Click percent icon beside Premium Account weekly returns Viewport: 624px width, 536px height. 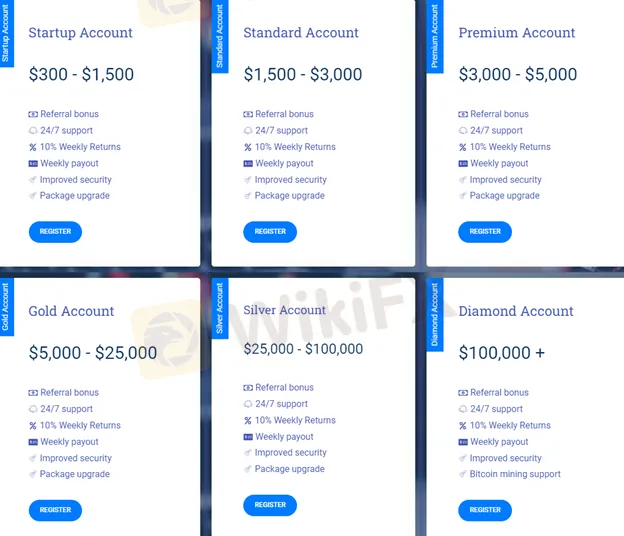coord(463,147)
